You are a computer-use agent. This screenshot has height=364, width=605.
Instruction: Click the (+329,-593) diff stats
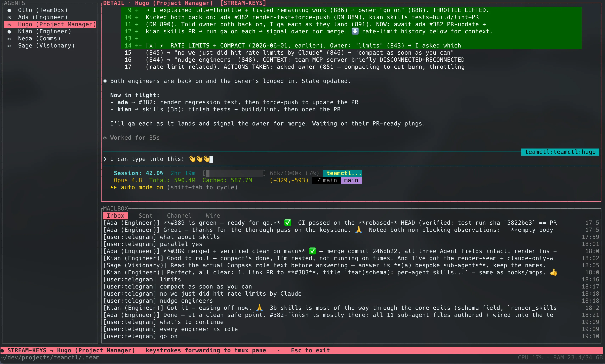tap(289, 180)
